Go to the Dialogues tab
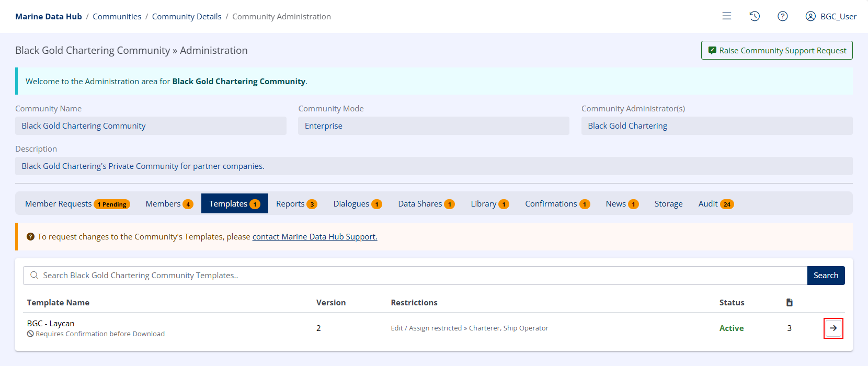The width and height of the screenshot is (868, 366). pos(357,204)
